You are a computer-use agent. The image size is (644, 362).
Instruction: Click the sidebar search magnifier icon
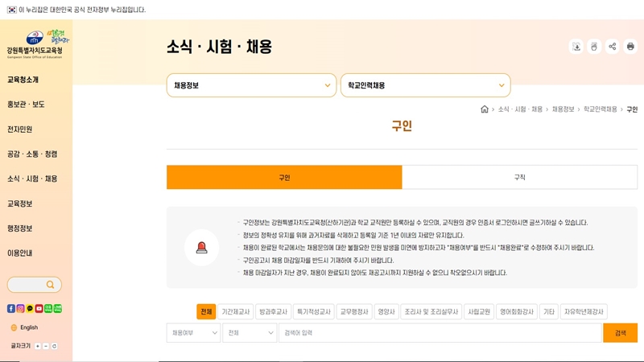pos(50,285)
